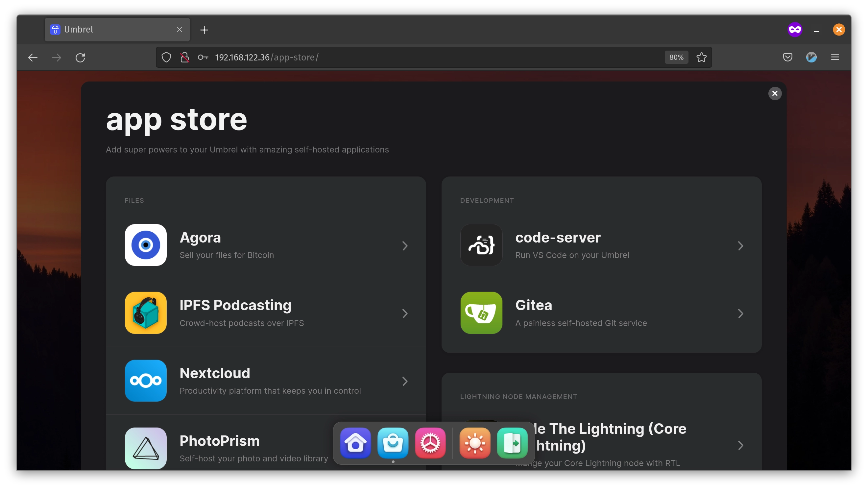Click the 80% zoom level indicator
Viewport: 868px width, 489px height.
coord(676,58)
